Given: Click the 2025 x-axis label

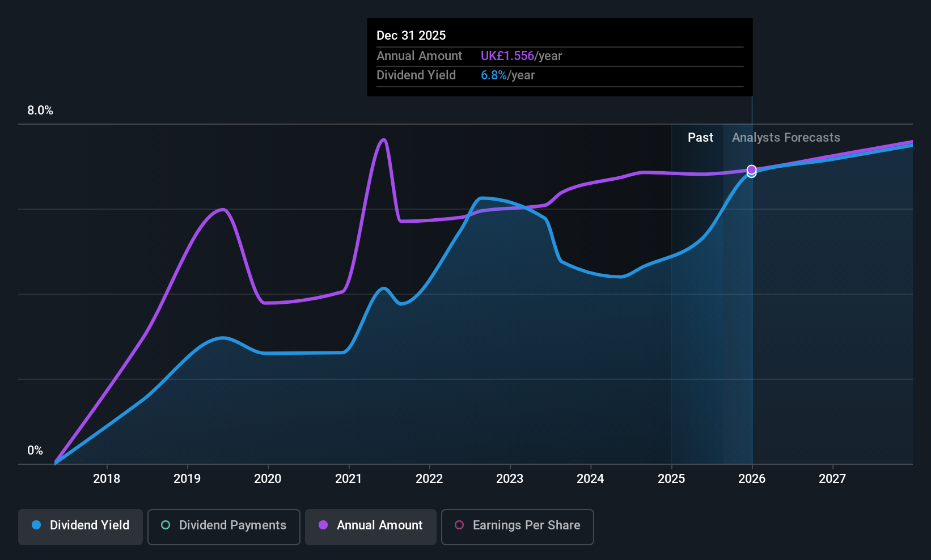Looking at the screenshot, I should click(671, 478).
